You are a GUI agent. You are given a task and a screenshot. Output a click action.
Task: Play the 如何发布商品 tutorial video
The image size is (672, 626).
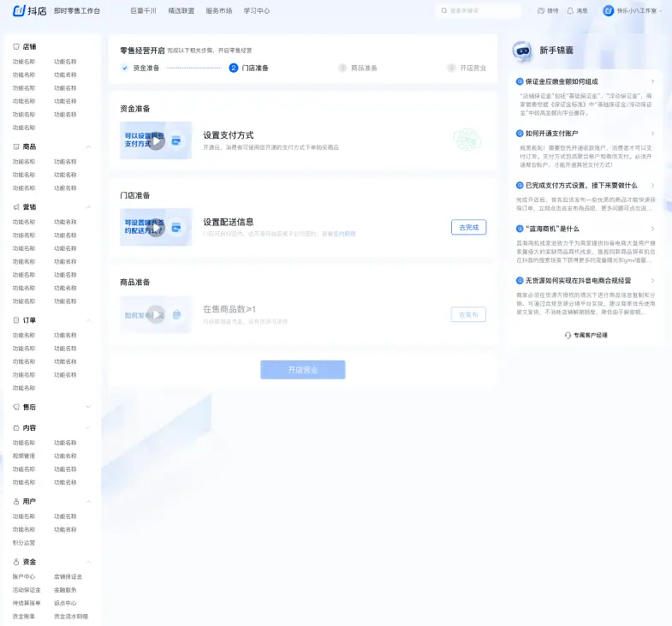click(156, 314)
